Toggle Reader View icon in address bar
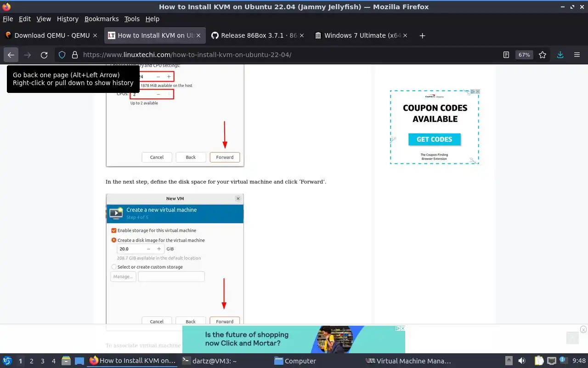588x368 pixels. (x=506, y=55)
